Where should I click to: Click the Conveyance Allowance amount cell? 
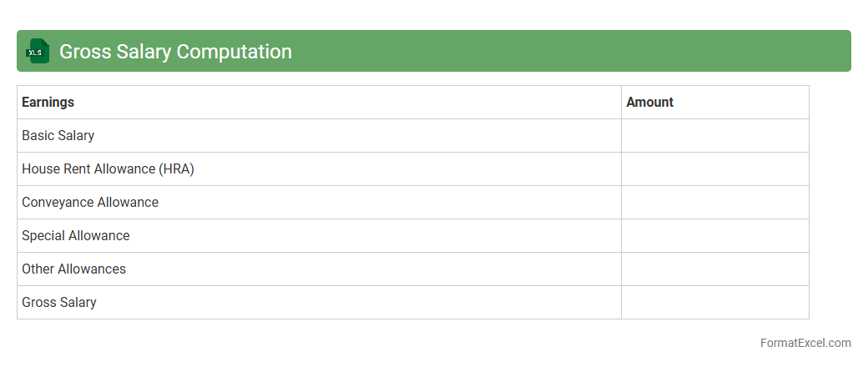pos(714,203)
